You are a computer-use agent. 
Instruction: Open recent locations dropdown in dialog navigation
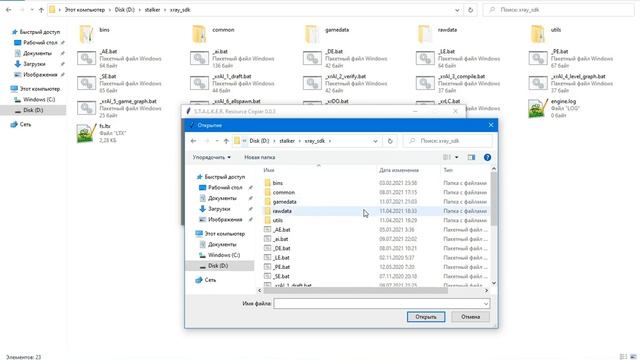[x=217, y=141]
